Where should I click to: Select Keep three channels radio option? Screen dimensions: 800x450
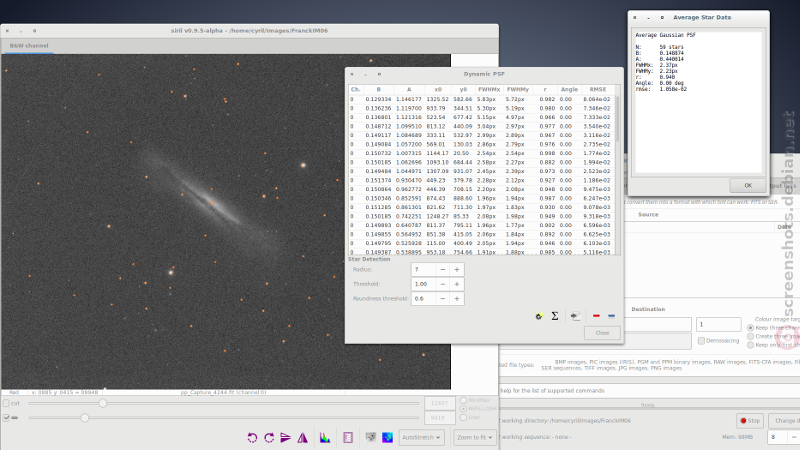[x=751, y=328]
